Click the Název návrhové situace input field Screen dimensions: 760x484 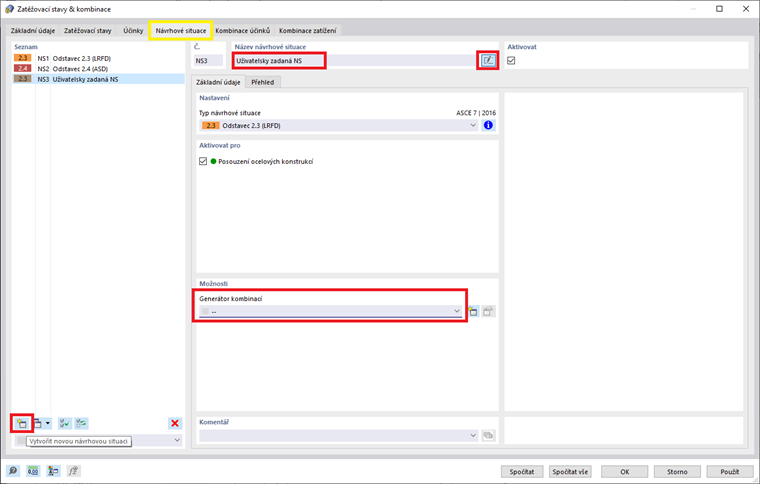[355, 61]
